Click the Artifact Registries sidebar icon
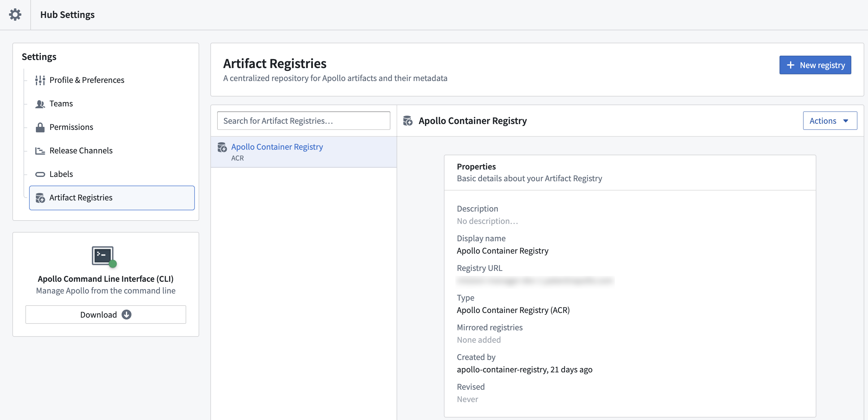The width and height of the screenshot is (868, 420). [40, 198]
